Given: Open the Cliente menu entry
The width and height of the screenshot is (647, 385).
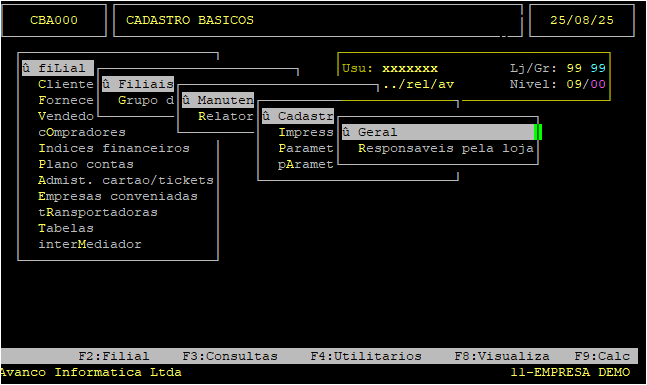Looking at the screenshot, I should coord(66,84).
